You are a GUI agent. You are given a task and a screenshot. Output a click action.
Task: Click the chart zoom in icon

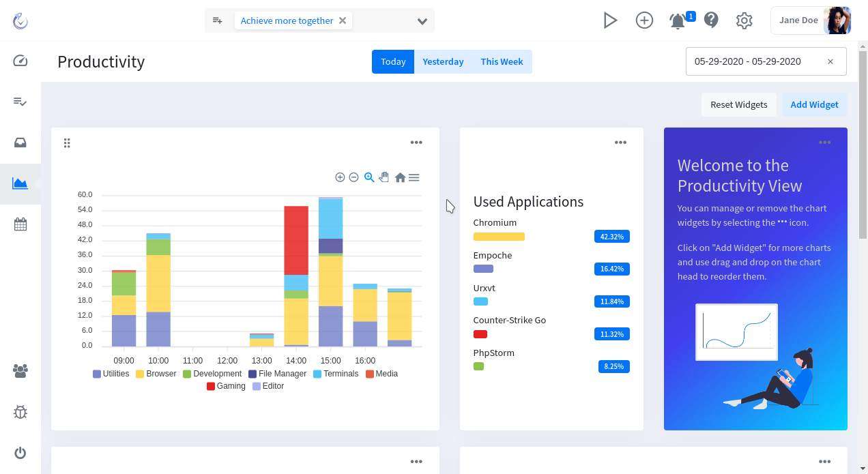pyautogui.click(x=340, y=177)
